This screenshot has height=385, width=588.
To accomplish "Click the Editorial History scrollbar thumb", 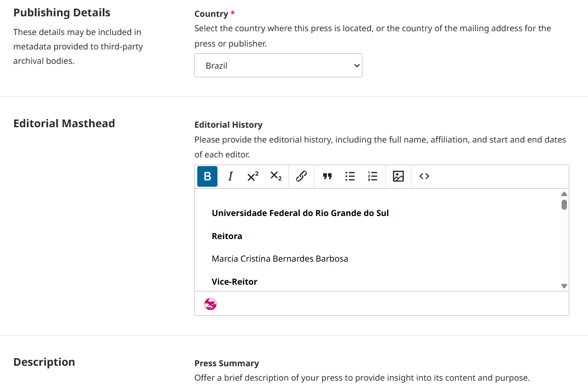I will click(564, 205).
